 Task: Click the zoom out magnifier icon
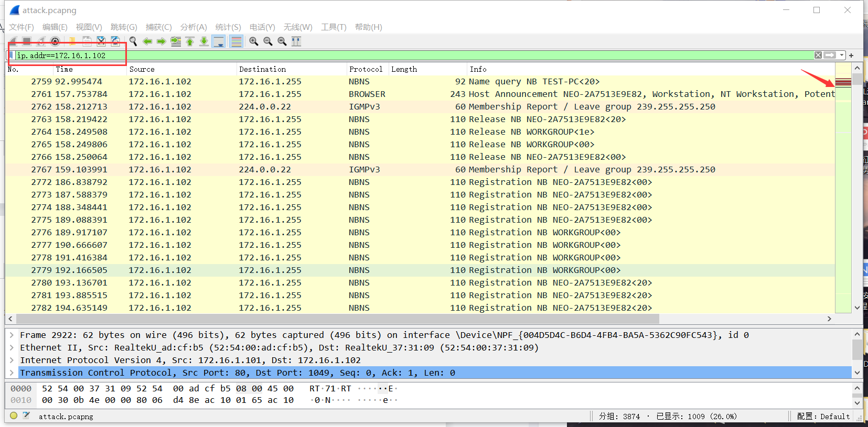pos(268,41)
